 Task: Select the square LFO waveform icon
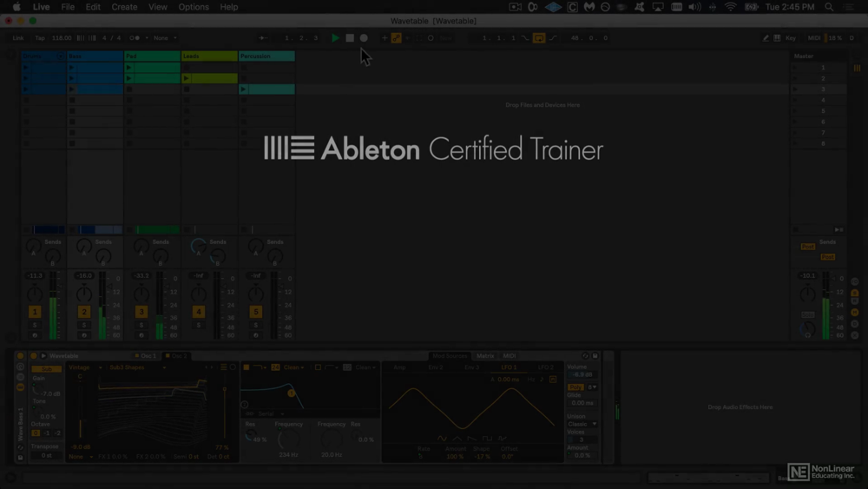[x=487, y=438]
